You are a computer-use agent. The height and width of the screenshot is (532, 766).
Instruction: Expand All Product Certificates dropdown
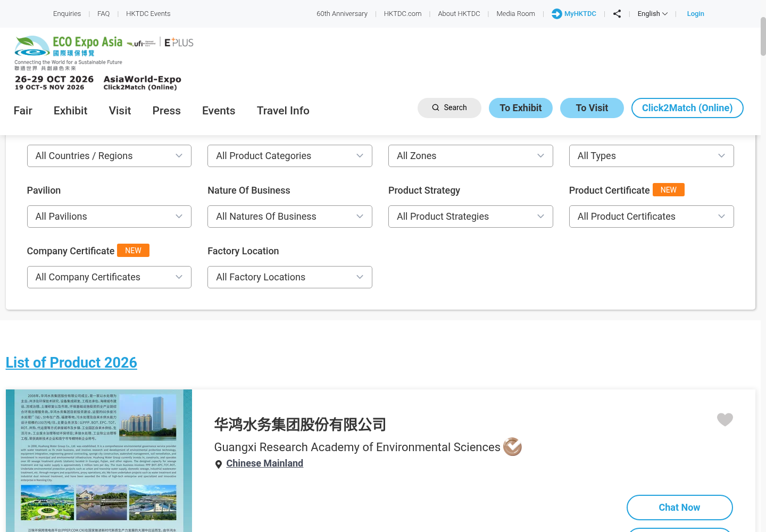click(x=652, y=217)
